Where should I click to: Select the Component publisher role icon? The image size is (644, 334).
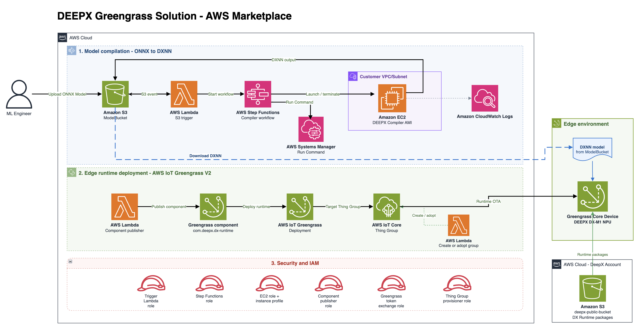[x=329, y=283]
